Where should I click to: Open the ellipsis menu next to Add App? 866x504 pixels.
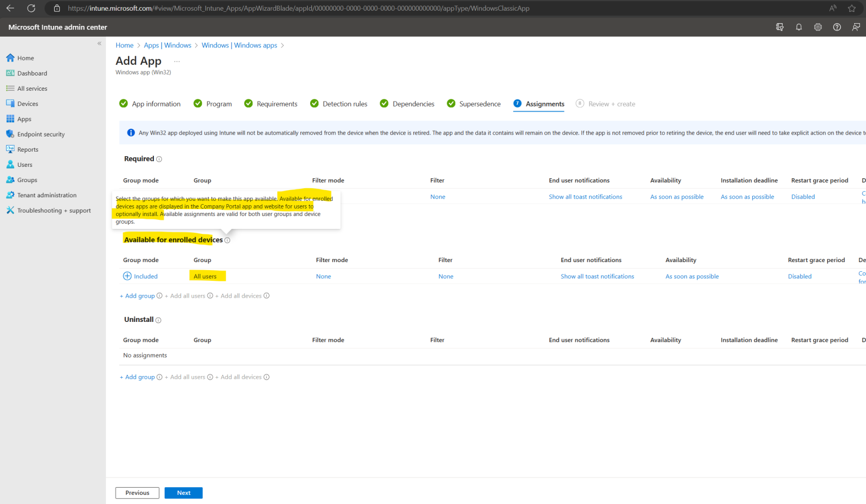pyautogui.click(x=177, y=60)
